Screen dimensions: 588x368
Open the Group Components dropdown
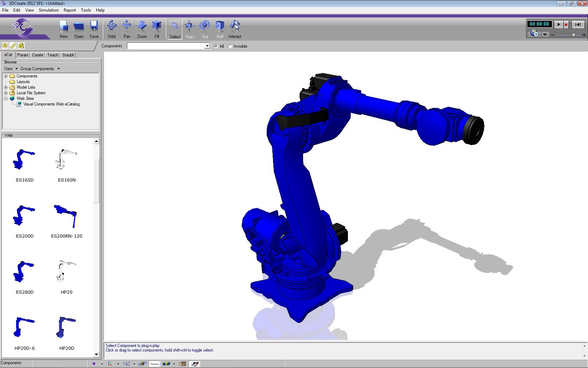coord(40,69)
